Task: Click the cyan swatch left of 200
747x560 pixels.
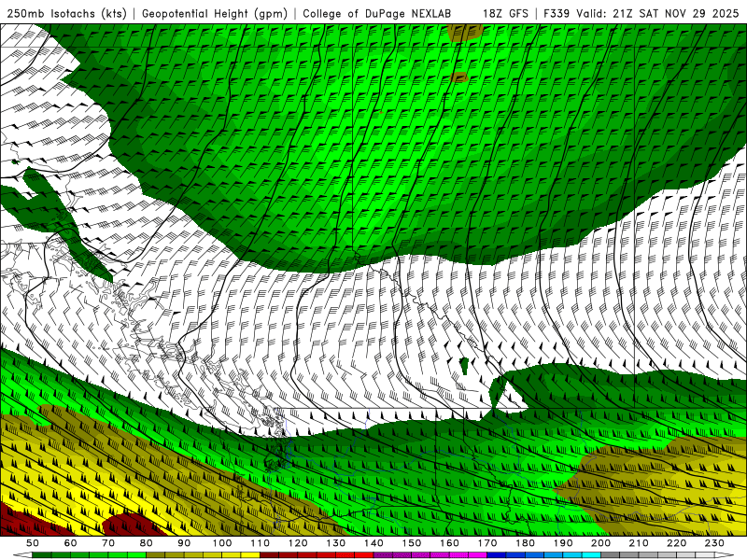Action: (591, 555)
